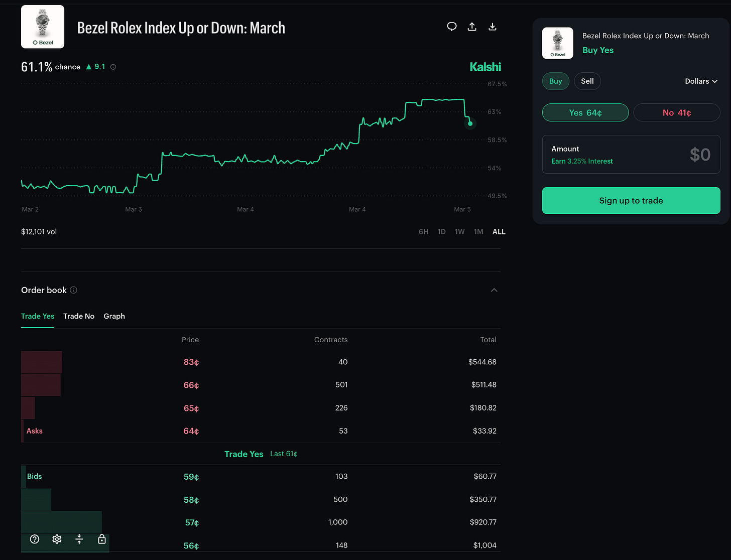Click the share upload icon
The image size is (731, 560).
(472, 27)
